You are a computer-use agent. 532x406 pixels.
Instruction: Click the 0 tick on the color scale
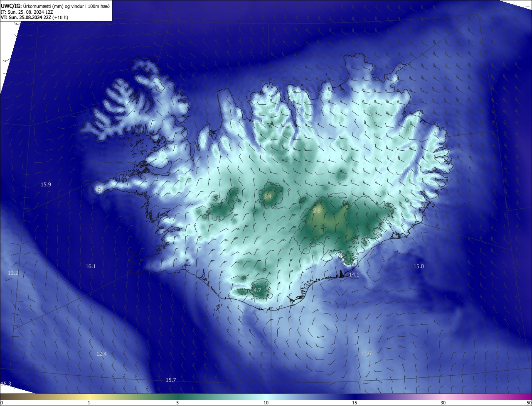pos(2,403)
